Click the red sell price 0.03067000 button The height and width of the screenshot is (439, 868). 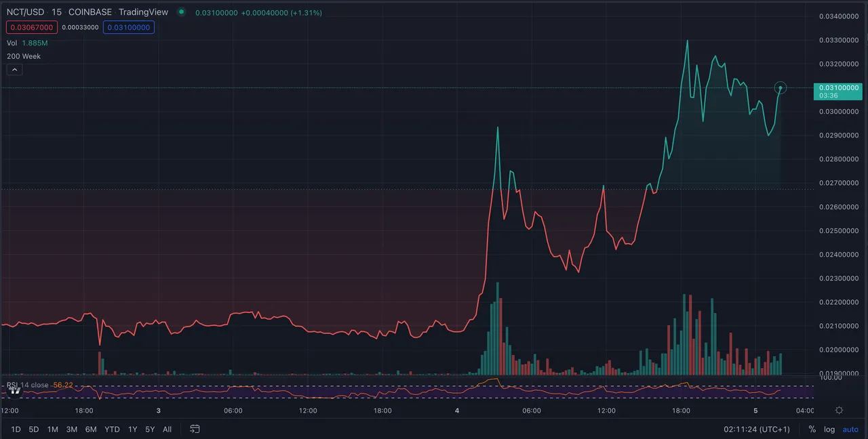[x=31, y=27]
